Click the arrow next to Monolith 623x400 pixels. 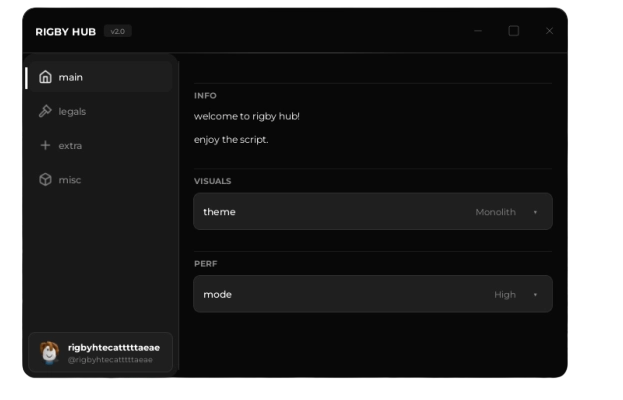pyautogui.click(x=535, y=213)
